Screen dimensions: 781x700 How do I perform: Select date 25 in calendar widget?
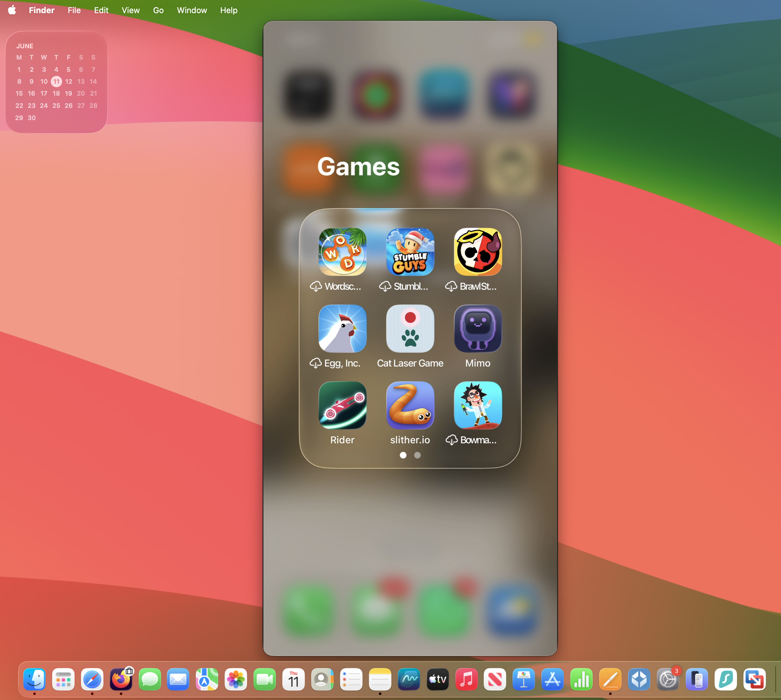tap(56, 106)
